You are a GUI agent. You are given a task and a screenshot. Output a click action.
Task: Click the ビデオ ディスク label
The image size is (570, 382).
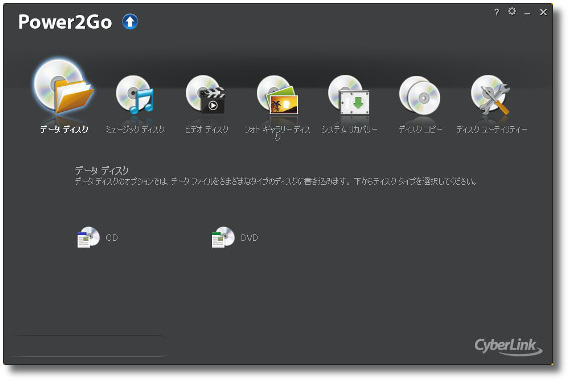coord(206,129)
